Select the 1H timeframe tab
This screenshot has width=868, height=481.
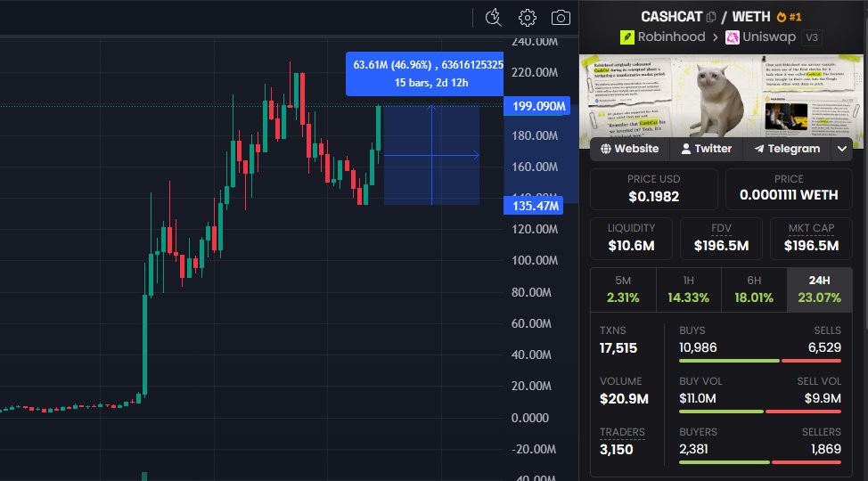[x=688, y=290]
